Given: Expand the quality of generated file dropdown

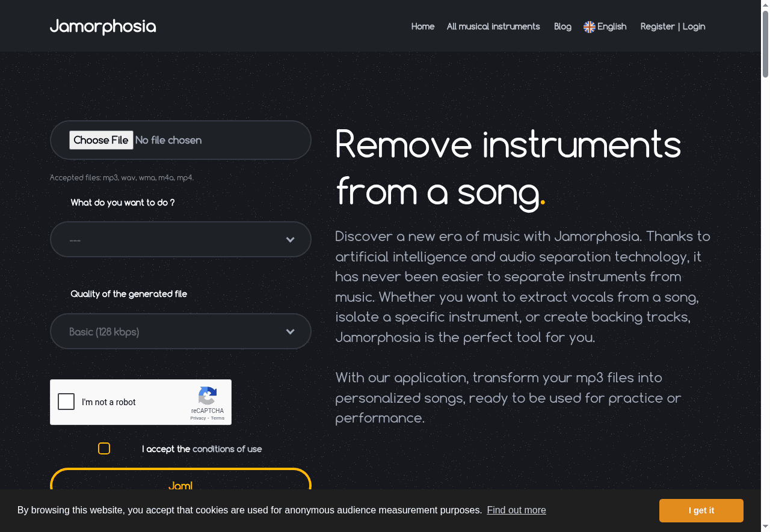Looking at the screenshot, I should tap(180, 331).
